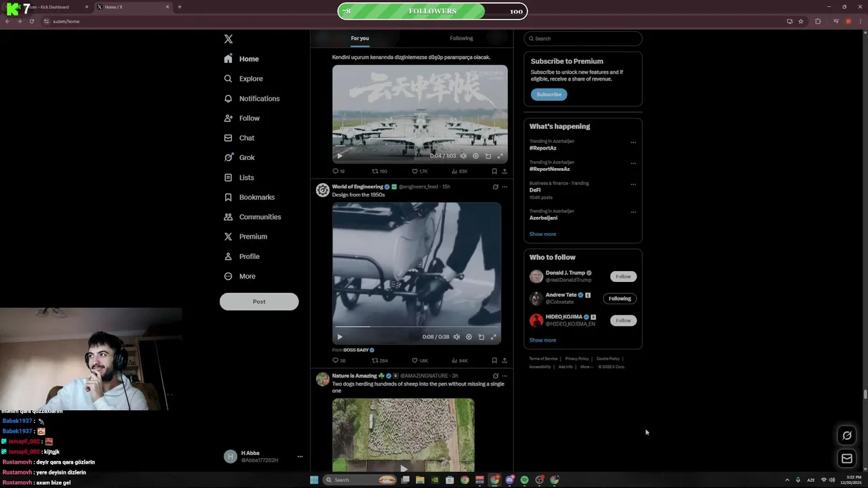Screen dimensions: 868x488
Task: Open the Follow sidebar item
Action: pyautogui.click(x=241, y=118)
